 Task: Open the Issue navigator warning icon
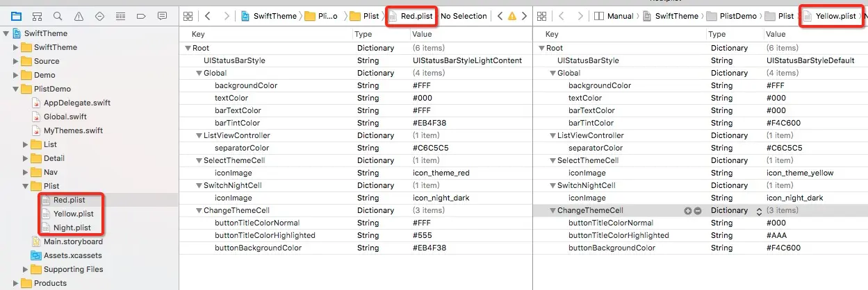(79, 16)
